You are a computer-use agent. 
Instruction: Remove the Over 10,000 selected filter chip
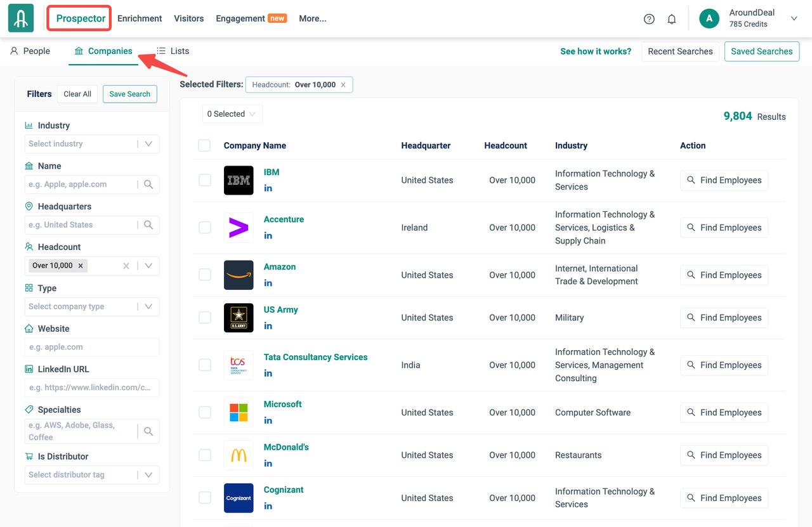coord(343,85)
